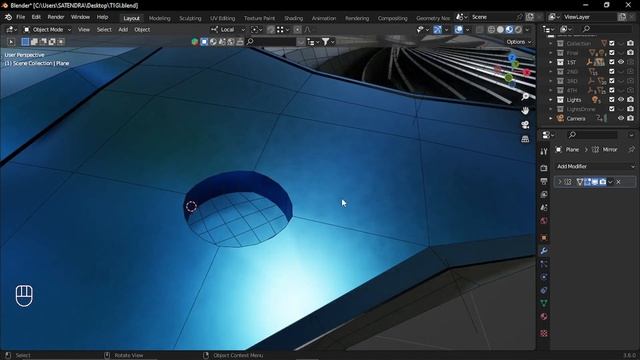The image size is (640, 360).
Task: Switch to material preview shading
Action: point(509,30)
